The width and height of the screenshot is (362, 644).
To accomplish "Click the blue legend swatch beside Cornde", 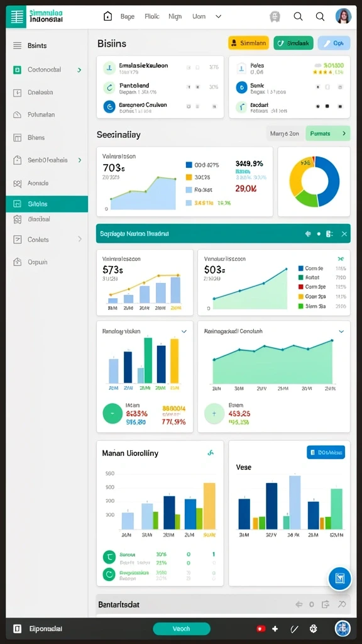I will point(301,268).
